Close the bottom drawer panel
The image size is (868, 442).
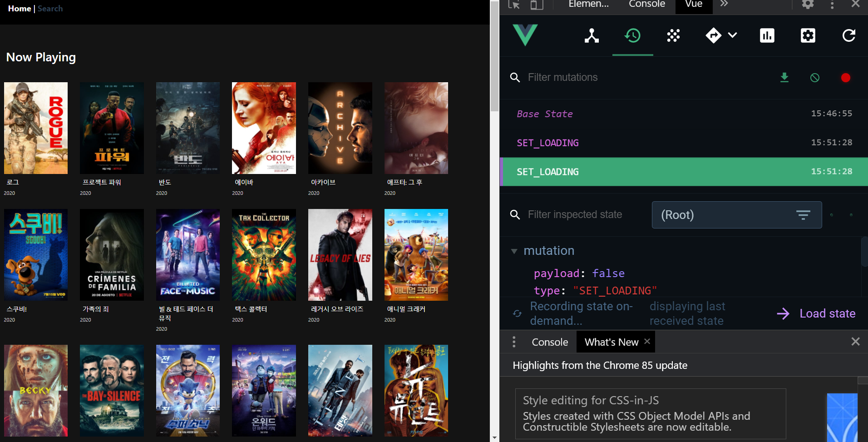[x=855, y=342]
